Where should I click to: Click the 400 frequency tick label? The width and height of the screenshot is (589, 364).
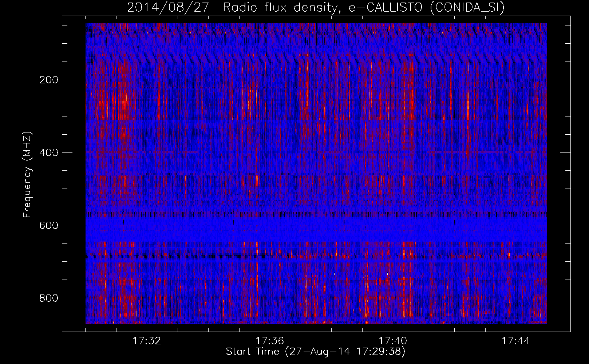pos(49,153)
